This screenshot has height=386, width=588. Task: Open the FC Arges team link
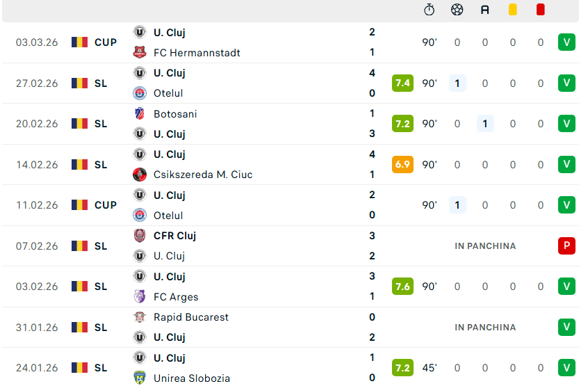coord(176,297)
